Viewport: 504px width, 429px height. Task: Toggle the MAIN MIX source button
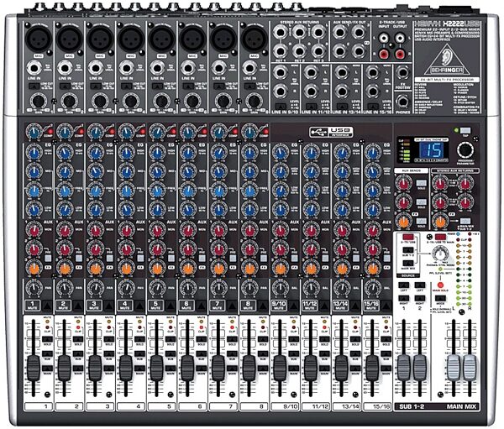[x=408, y=263]
